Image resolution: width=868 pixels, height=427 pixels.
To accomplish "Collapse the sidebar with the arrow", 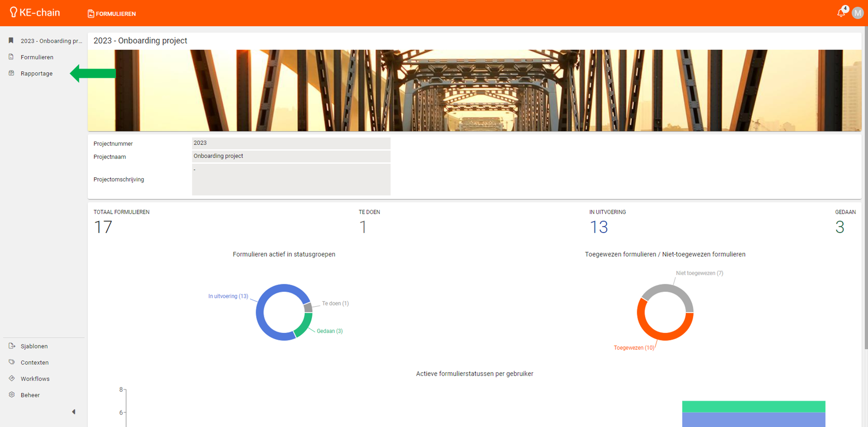I will (74, 412).
